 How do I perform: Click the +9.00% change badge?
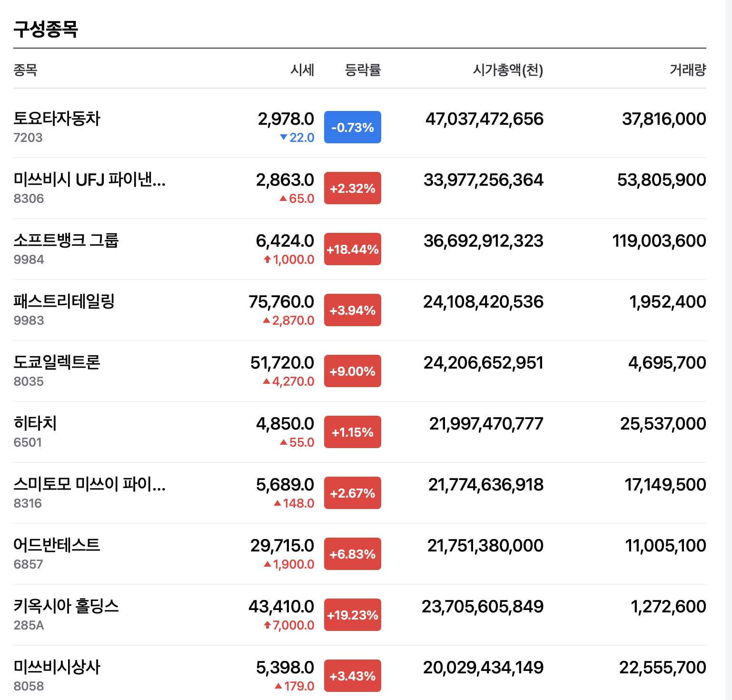click(x=353, y=371)
